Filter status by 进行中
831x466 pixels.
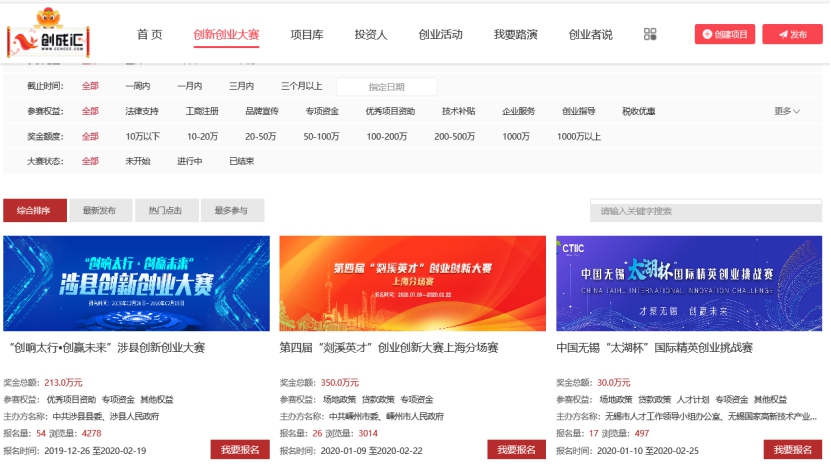tap(190, 161)
